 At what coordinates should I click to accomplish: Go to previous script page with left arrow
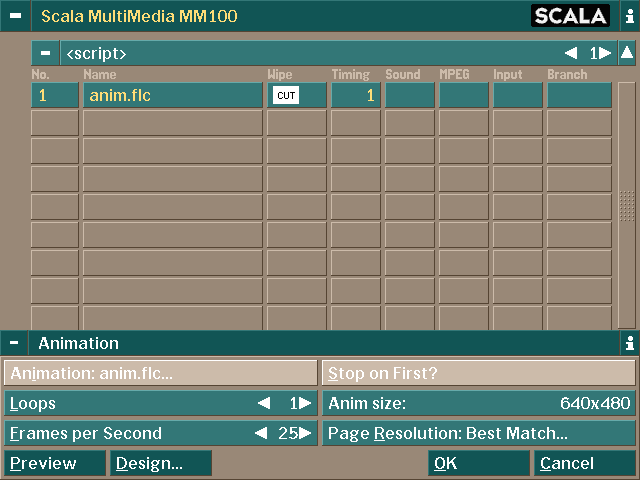pos(570,53)
